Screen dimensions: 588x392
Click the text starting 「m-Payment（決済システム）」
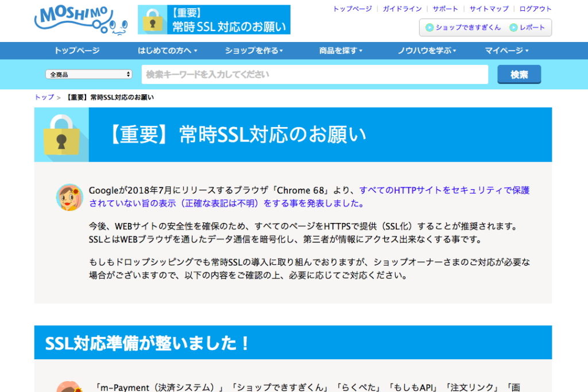pos(308,387)
